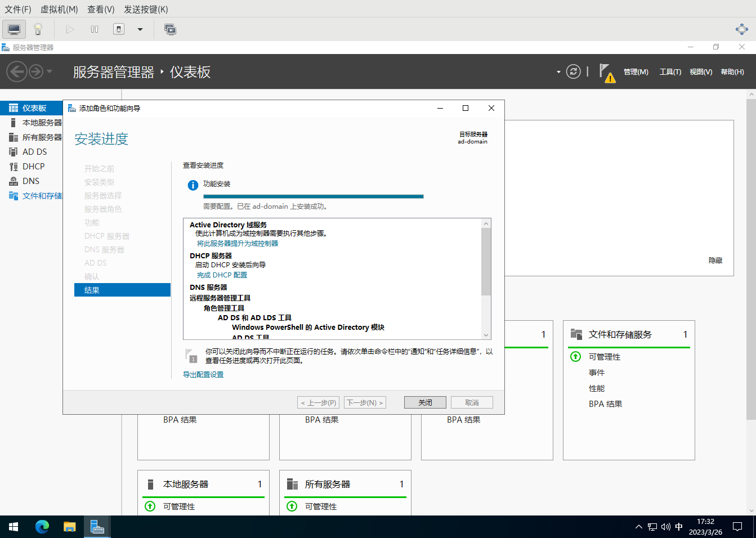Click the fullscreen arrows icon at top right
The width and height of the screenshot is (756, 538).
click(741, 29)
